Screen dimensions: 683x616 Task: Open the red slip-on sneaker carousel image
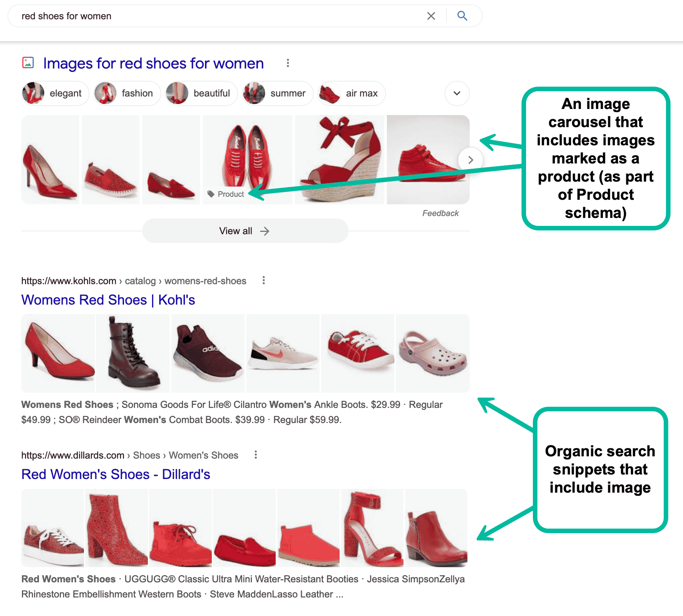110,160
